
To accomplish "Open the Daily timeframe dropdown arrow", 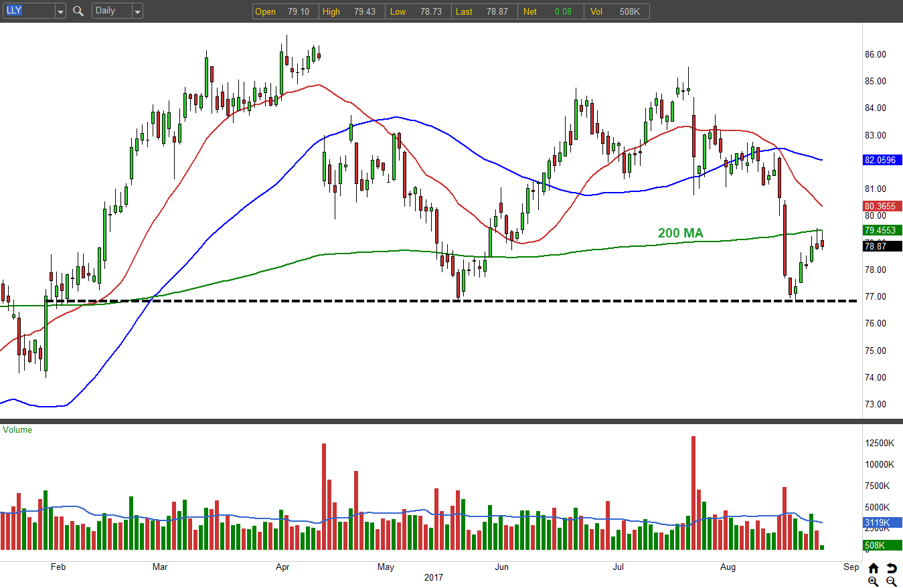I will click(137, 11).
